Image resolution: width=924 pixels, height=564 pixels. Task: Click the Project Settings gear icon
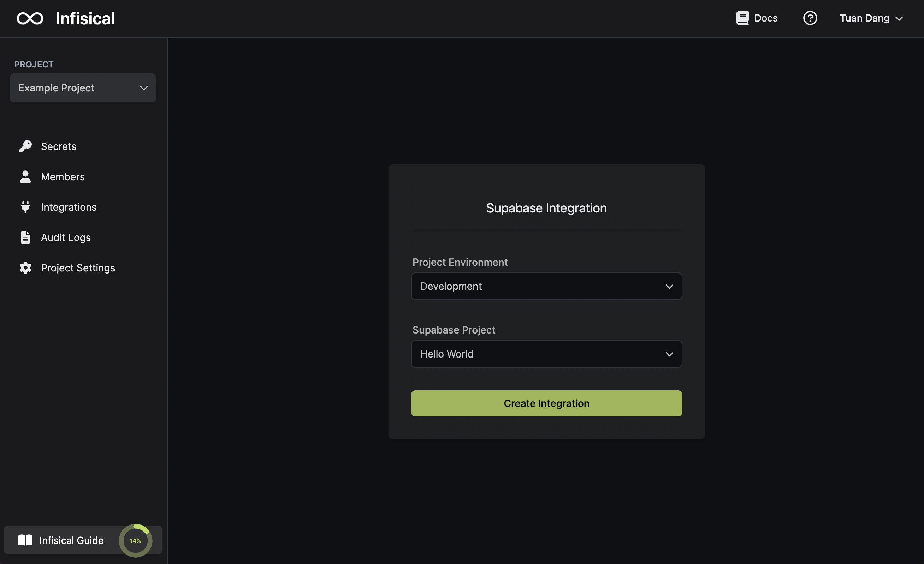[x=25, y=268]
